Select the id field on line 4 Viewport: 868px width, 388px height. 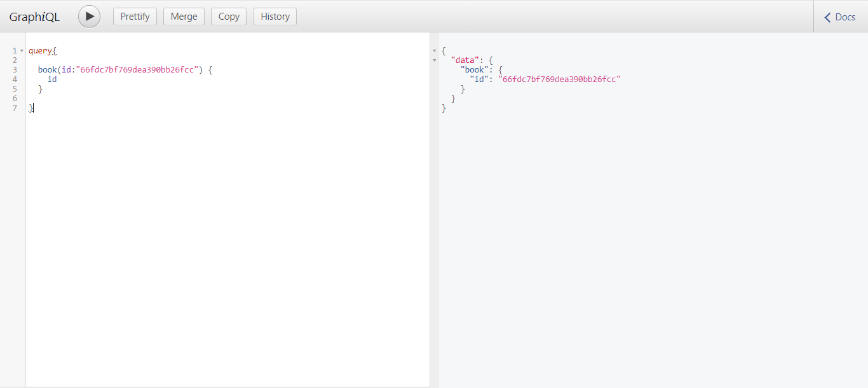(52, 79)
